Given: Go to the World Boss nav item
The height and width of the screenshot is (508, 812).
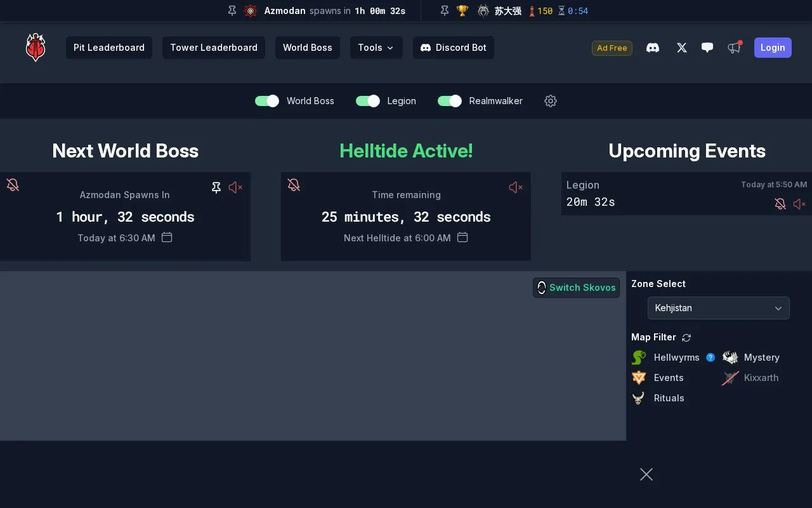Looking at the screenshot, I should [308, 48].
